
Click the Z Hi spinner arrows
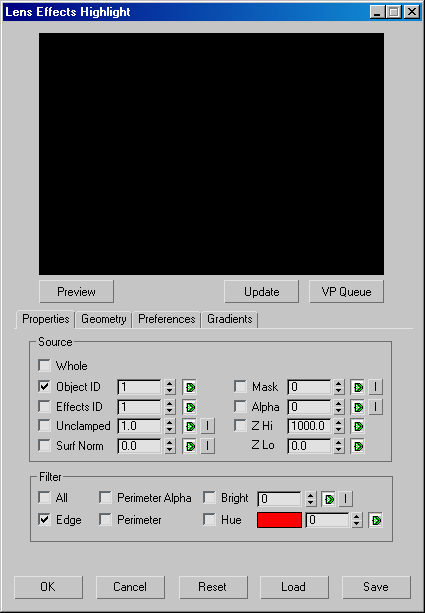(339, 426)
